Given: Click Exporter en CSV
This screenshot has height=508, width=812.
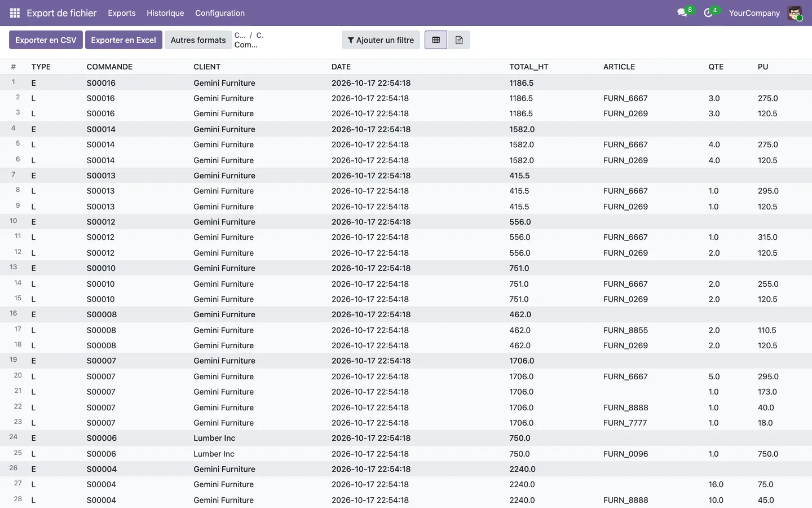Looking at the screenshot, I should [x=46, y=40].
